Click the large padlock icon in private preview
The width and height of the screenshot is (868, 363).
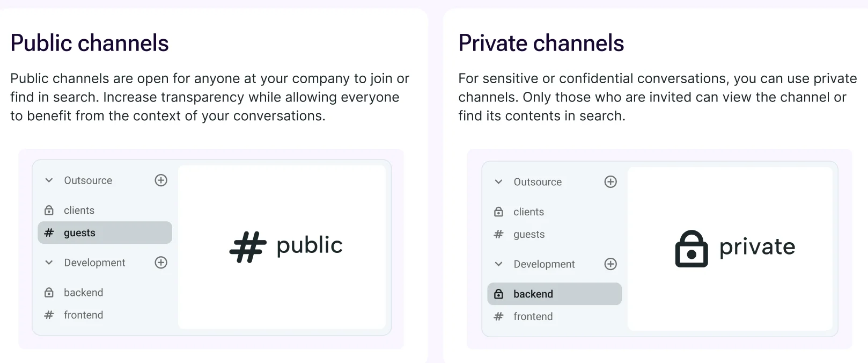click(x=692, y=247)
